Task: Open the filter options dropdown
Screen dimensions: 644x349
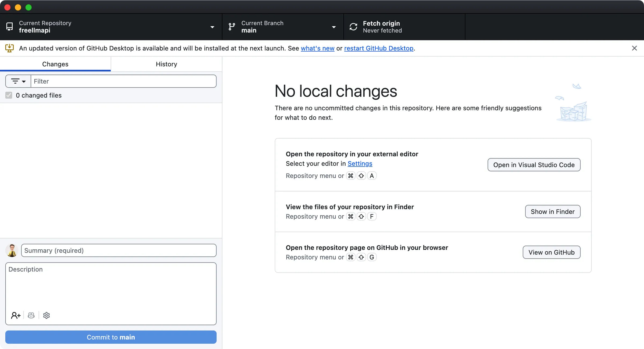Action: tap(18, 81)
